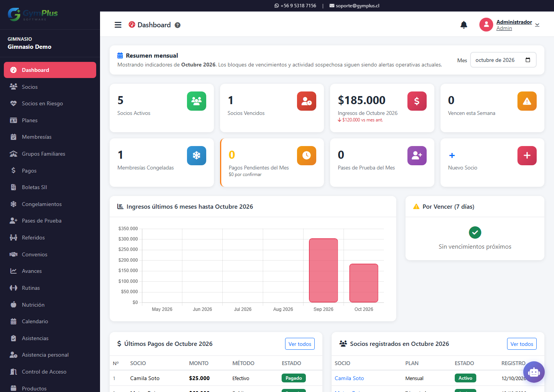Image resolution: width=554 pixels, height=392 pixels.
Task: Click the clock Pagos Pendientes icon
Action: point(307,156)
